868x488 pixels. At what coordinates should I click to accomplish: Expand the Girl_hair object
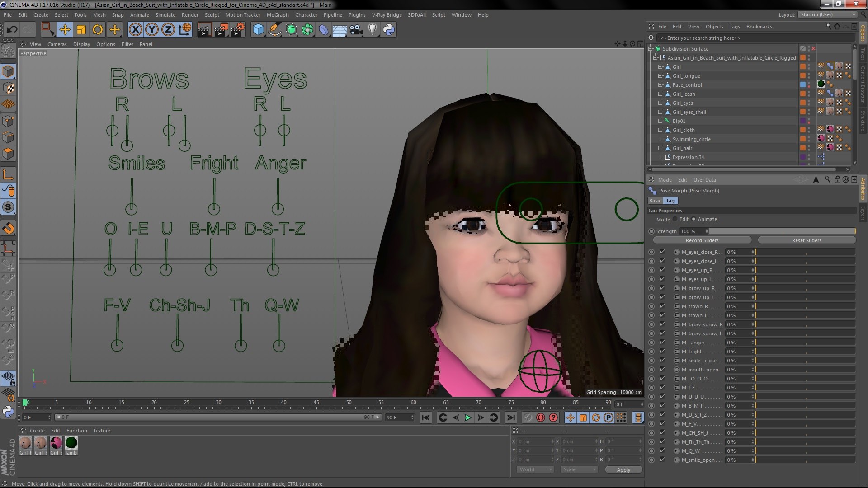tap(660, 148)
